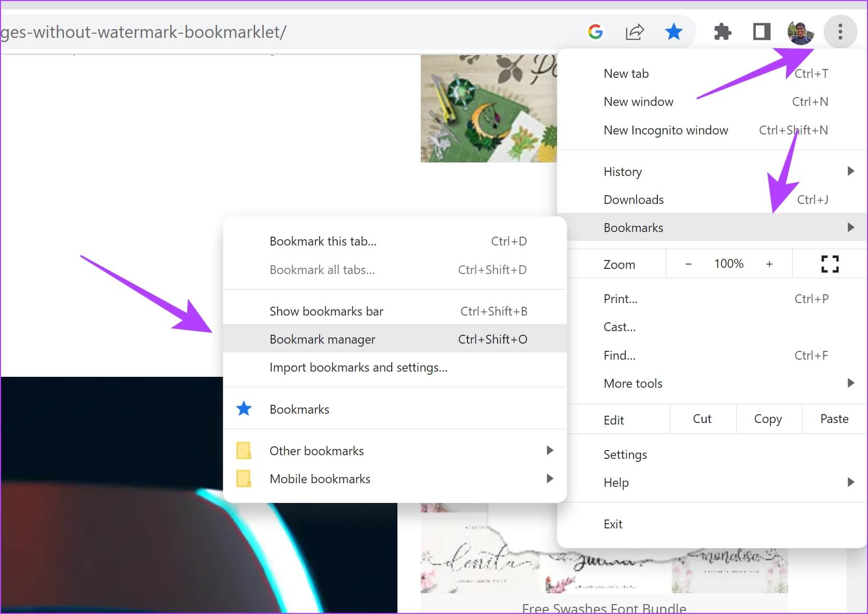Image resolution: width=868 pixels, height=614 pixels.
Task: Click the Ctrl+Shift+O shortcut text
Action: click(x=492, y=339)
